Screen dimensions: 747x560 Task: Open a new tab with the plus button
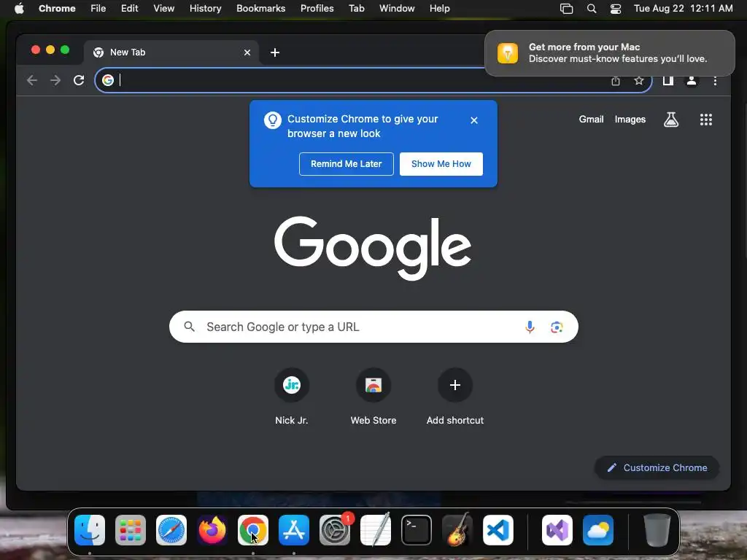tap(275, 52)
